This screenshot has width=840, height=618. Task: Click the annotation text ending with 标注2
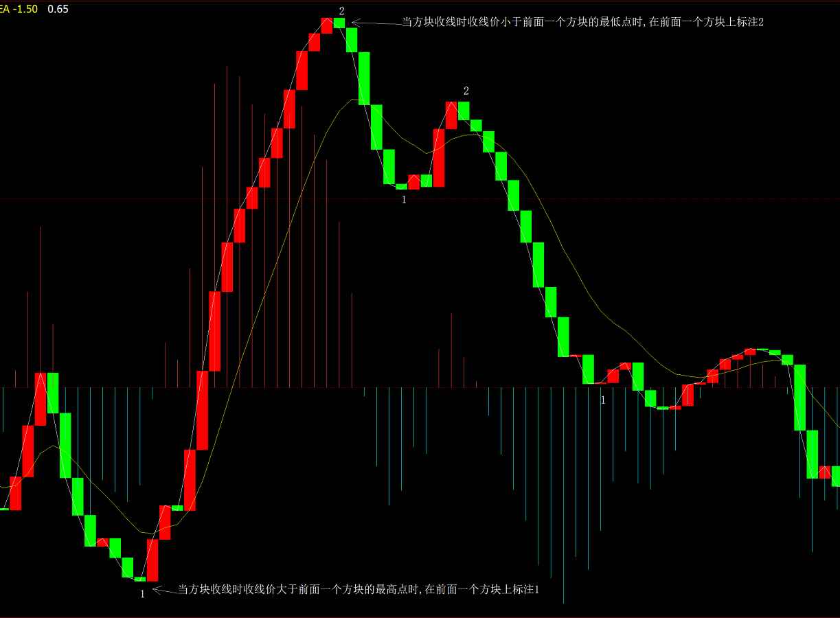[582, 22]
